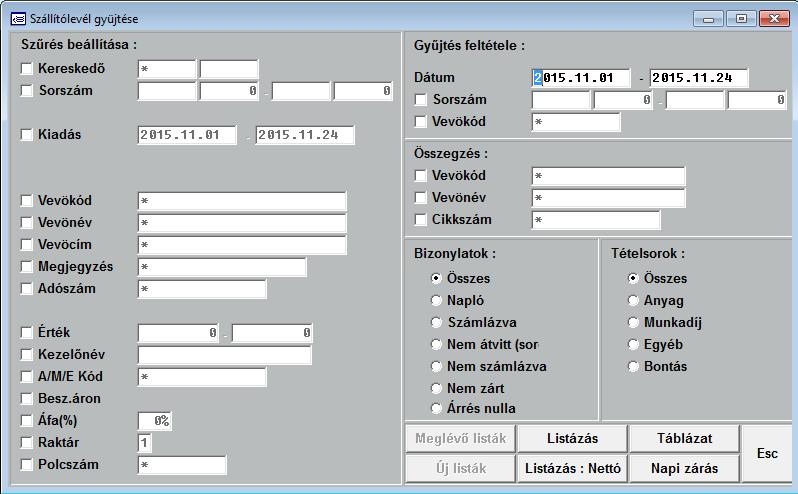Select Anyag radio under Tételsorok

pos(633,301)
